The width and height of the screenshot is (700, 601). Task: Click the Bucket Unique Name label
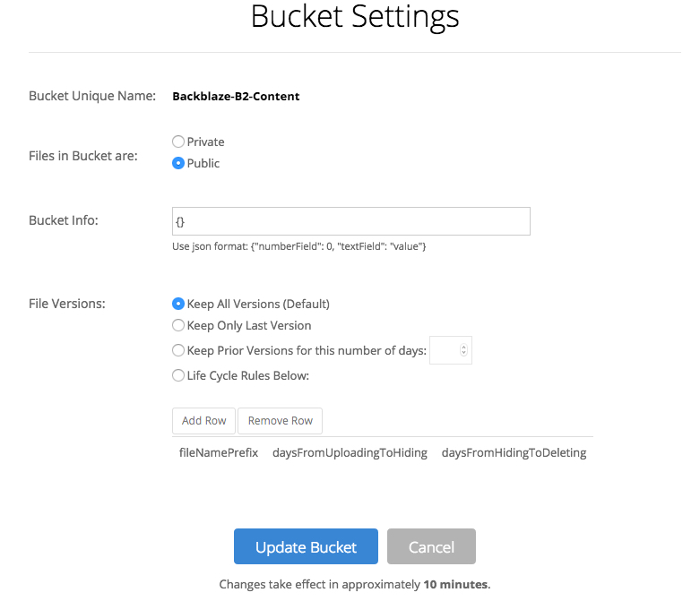(92, 96)
